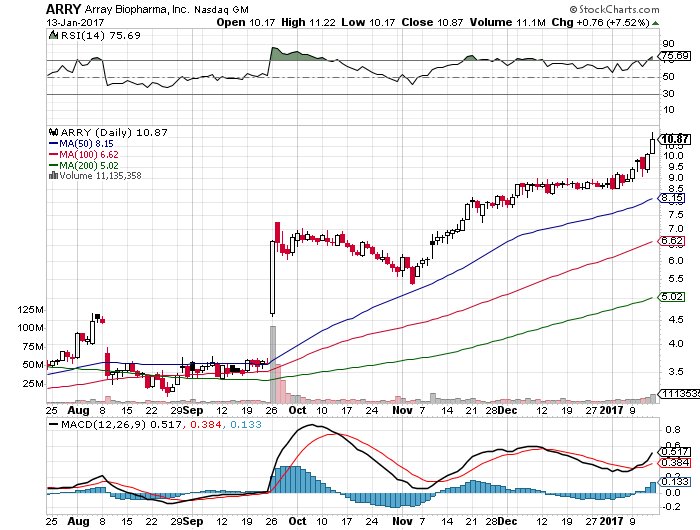Select the red MA(100) legend line
Image resolution: width=700 pixels, height=530 pixels.
click(x=53, y=154)
